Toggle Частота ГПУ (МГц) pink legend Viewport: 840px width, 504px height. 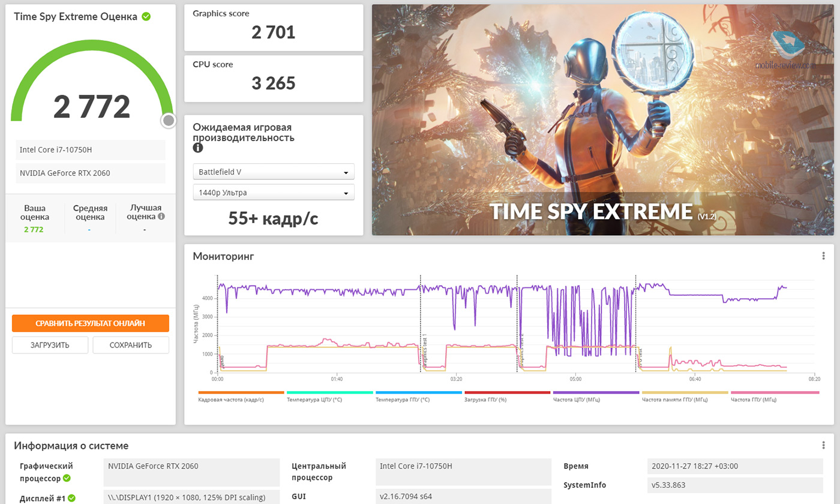(775, 396)
